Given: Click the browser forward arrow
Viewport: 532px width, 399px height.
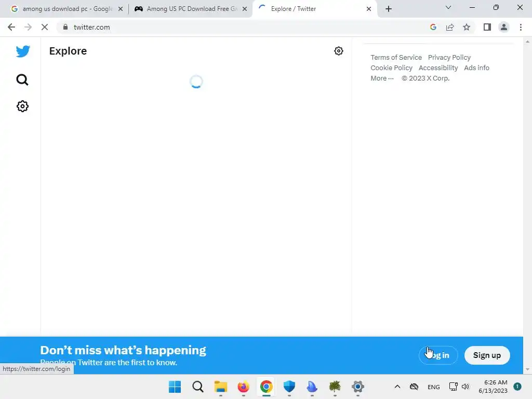Looking at the screenshot, I should (x=28, y=27).
